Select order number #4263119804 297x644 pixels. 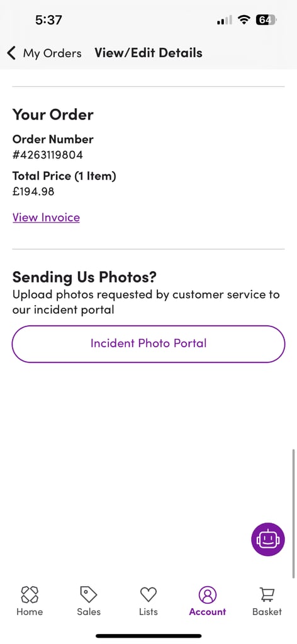[48, 155]
